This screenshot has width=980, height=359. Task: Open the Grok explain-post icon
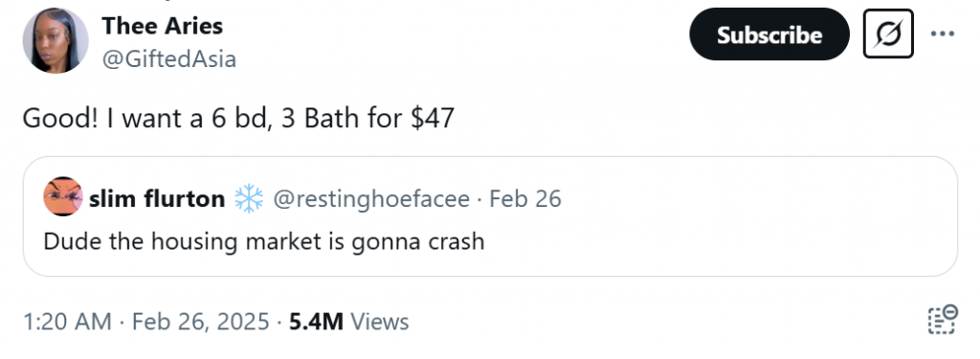click(x=888, y=34)
